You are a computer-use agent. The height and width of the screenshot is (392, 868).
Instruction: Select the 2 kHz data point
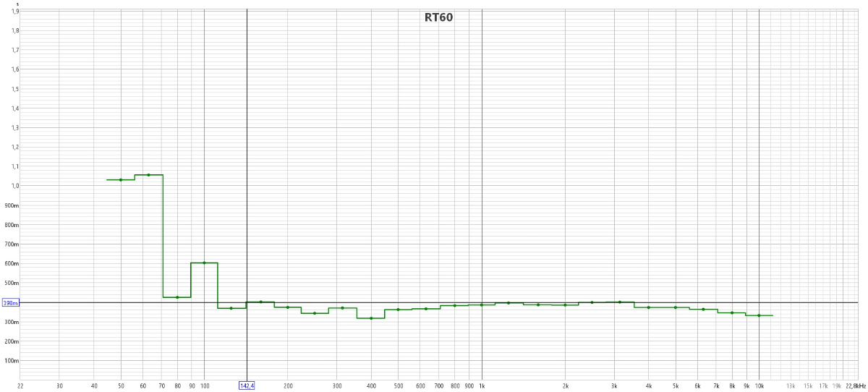pyautogui.click(x=565, y=305)
